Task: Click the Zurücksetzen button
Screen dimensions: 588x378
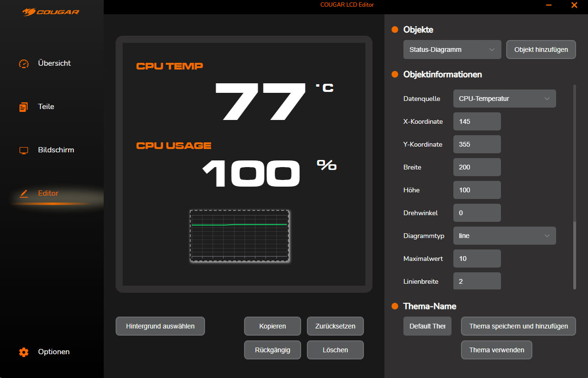Action: [x=335, y=327]
